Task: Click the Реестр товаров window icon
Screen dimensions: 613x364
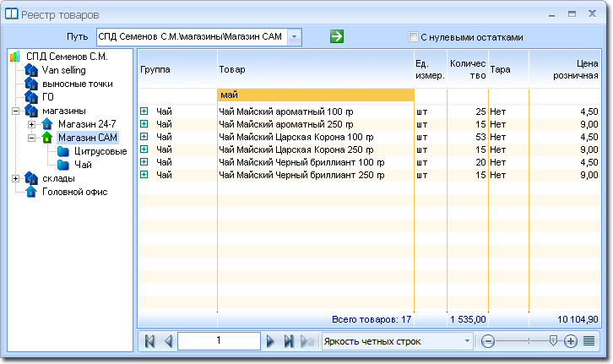Action: pos(11,14)
